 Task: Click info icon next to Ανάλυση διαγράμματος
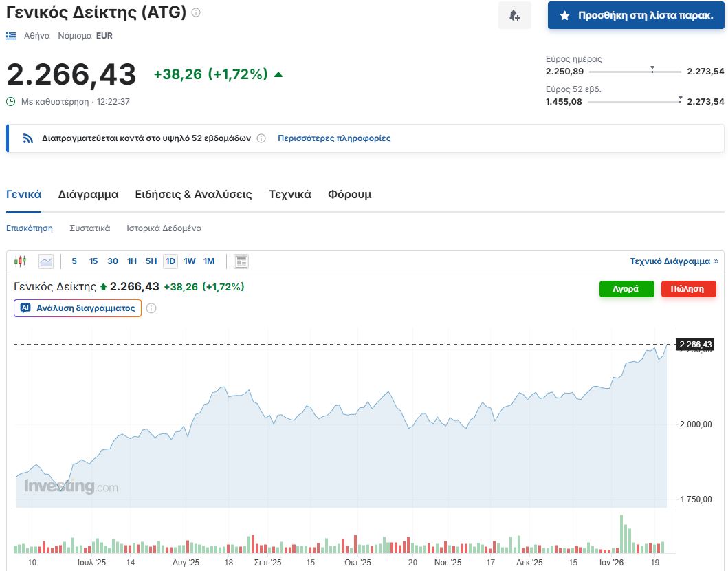[x=151, y=308]
